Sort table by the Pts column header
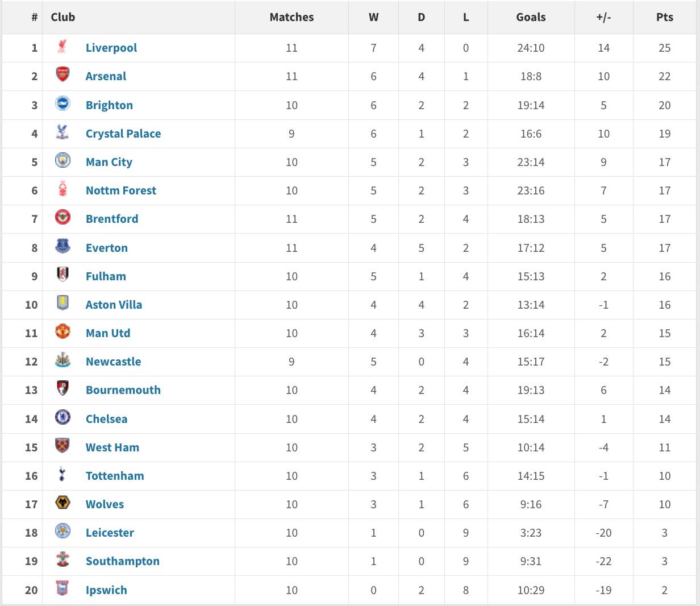 tap(664, 17)
